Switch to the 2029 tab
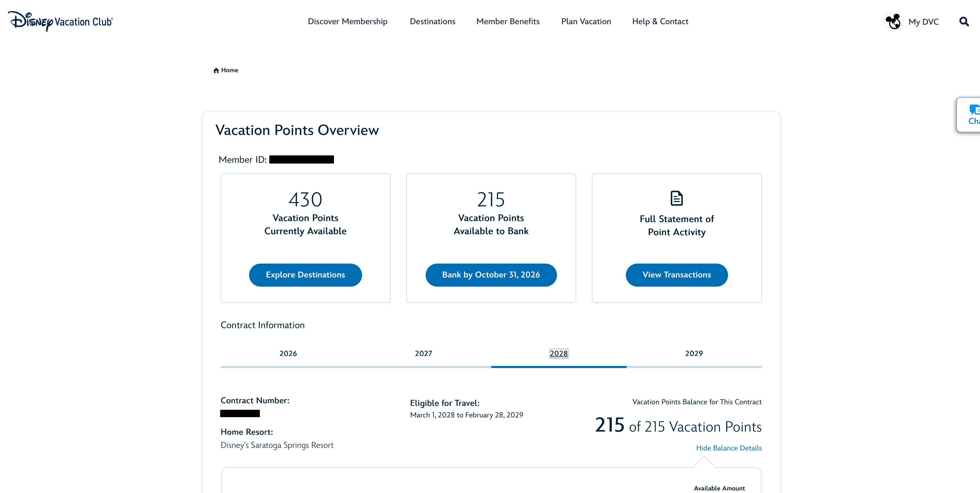Viewport: 980px width, 493px height. 694,354
